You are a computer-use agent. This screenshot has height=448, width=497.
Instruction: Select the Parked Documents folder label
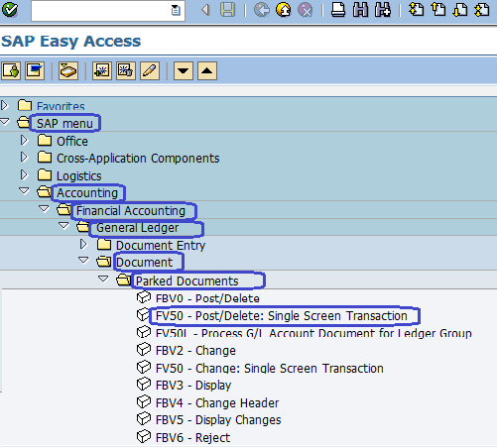pyautogui.click(x=186, y=281)
